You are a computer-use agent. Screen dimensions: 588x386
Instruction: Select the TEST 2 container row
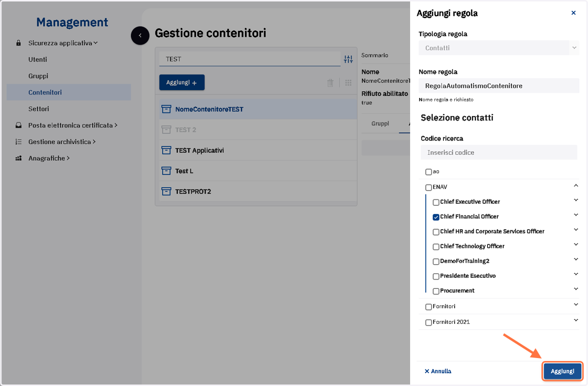coord(258,130)
